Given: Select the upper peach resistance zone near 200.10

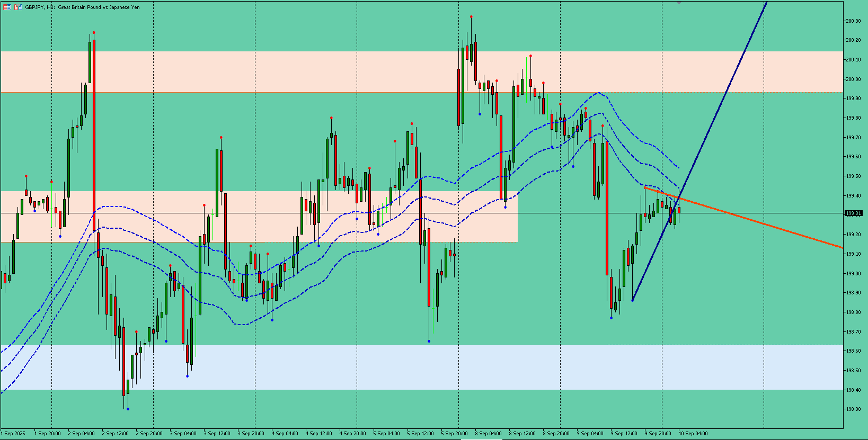Looking at the screenshot, I should point(421,71).
